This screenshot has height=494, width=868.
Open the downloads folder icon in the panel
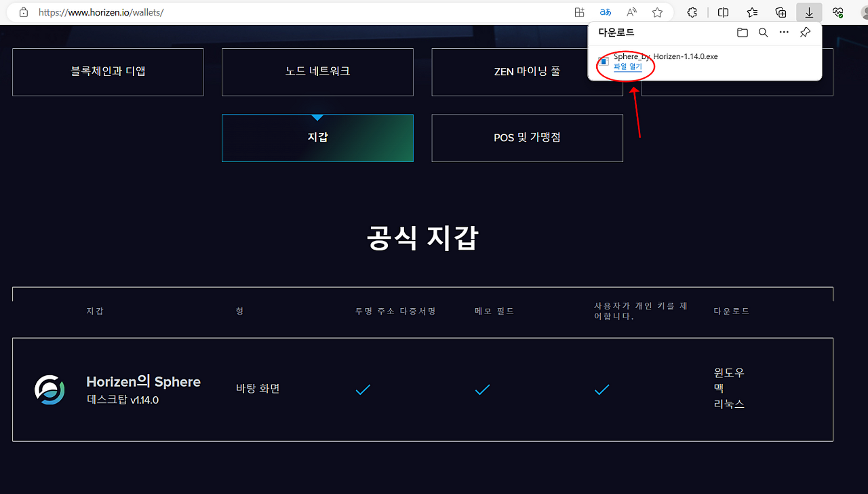[742, 32]
